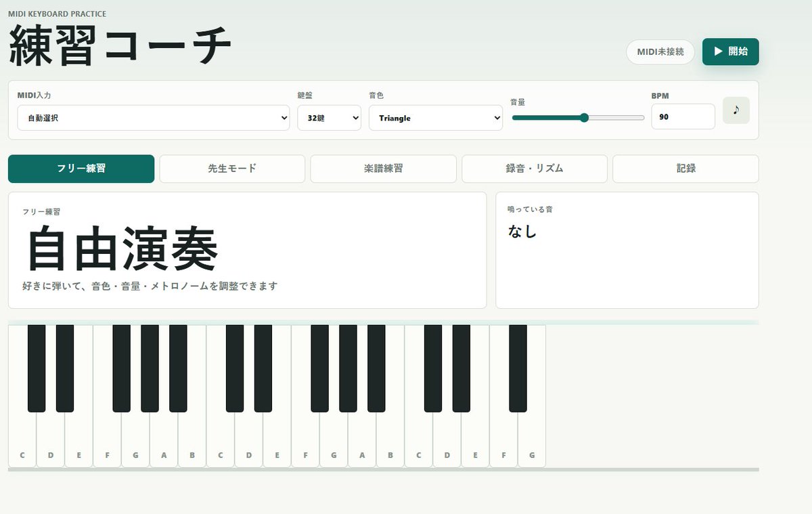Play the middle-octave A-sharp black key
812x514 pixels.
pos(377,368)
